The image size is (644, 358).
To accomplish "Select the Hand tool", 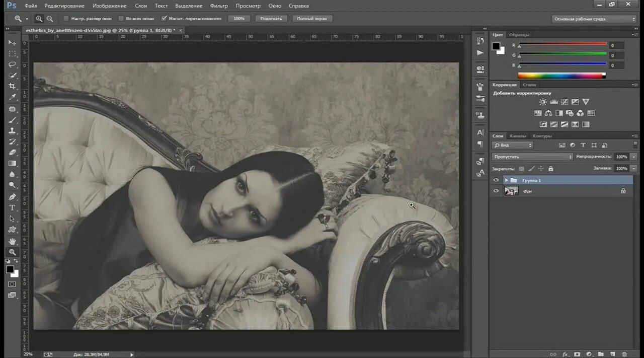I will [13, 241].
